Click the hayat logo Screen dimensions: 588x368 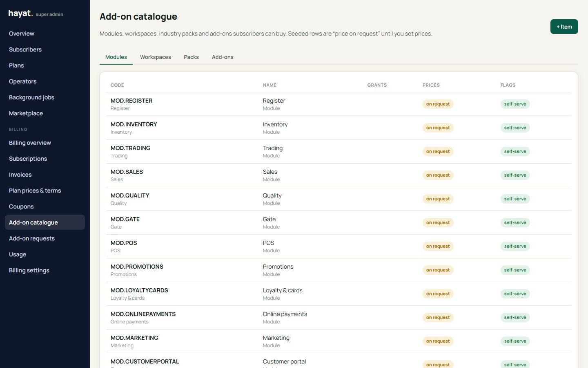pyautogui.click(x=20, y=13)
